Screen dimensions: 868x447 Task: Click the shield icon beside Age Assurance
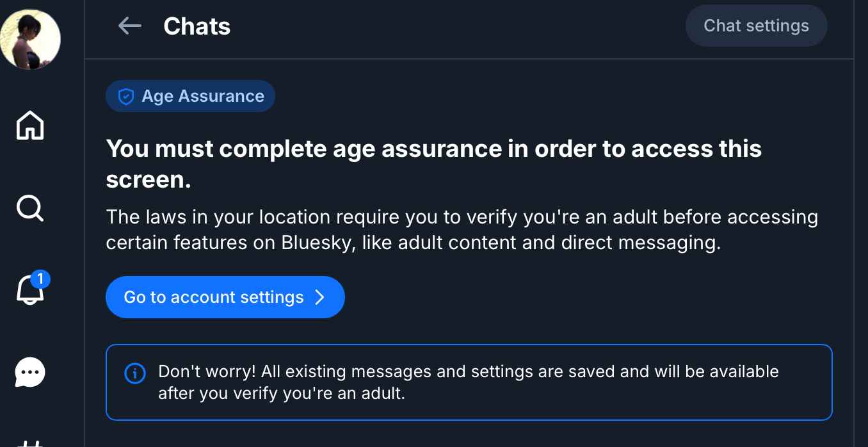(x=126, y=97)
